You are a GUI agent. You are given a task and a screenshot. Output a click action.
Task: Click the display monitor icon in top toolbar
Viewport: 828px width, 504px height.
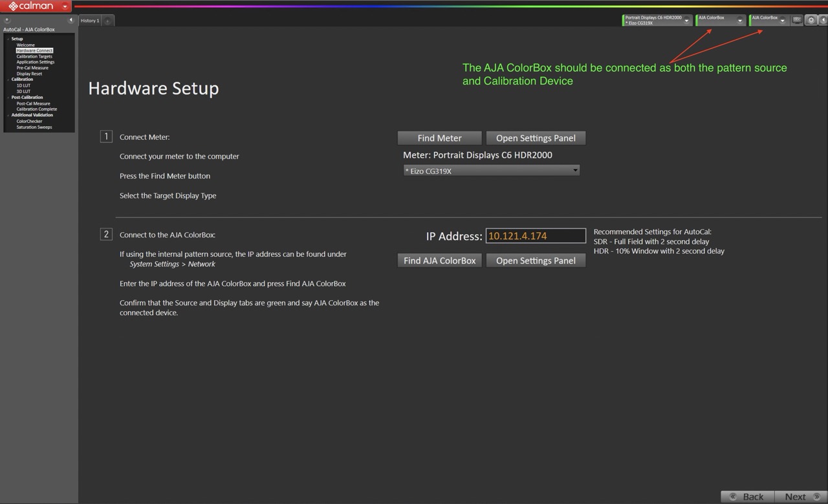pyautogui.click(x=797, y=20)
